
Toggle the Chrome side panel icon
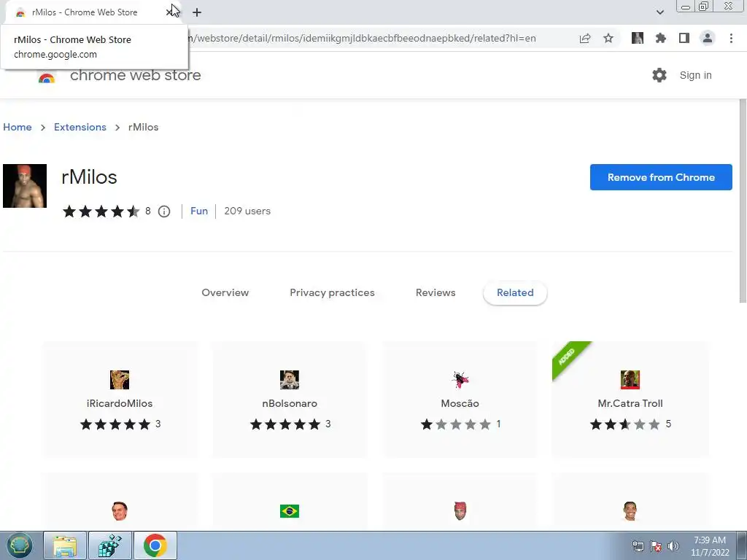[684, 38]
